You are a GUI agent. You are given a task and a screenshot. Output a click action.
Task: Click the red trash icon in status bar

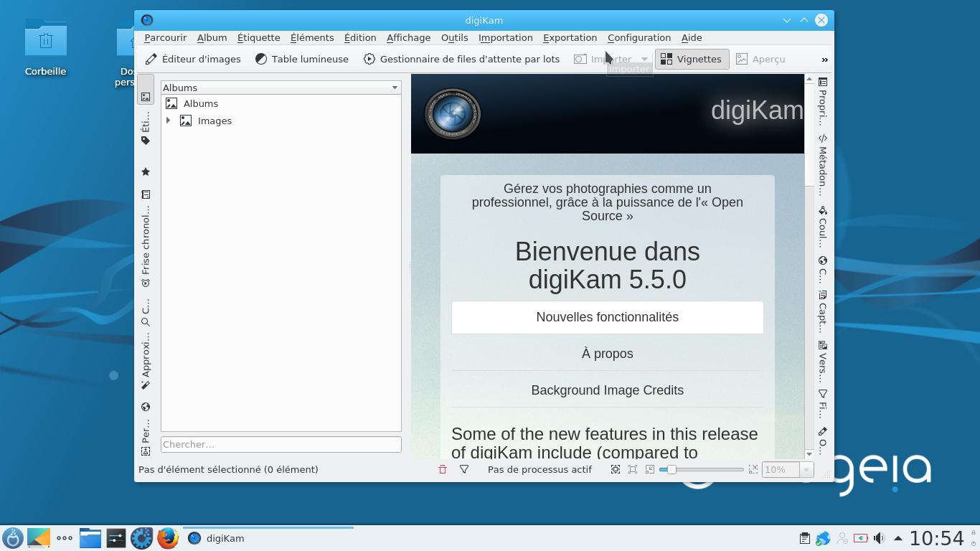(443, 469)
